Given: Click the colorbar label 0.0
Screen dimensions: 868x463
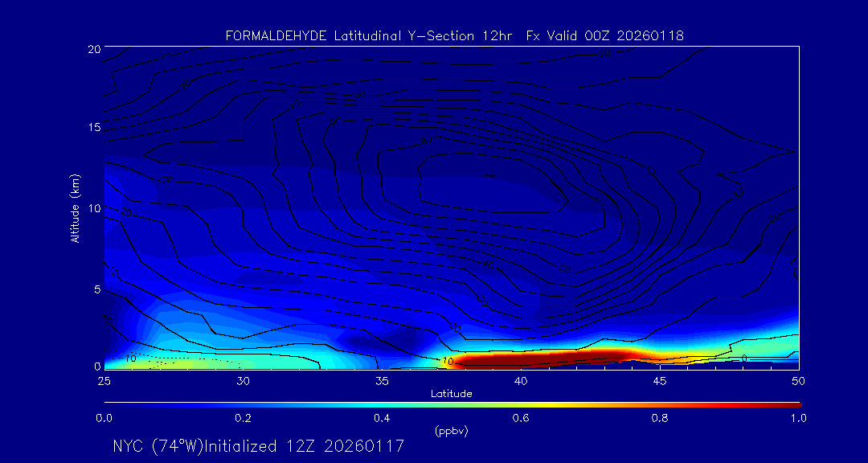Looking at the screenshot, I should pyautogui.click(x=104, y=418).
